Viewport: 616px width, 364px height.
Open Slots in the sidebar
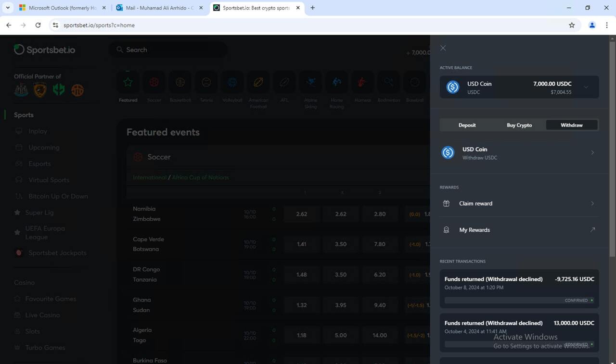tap(32, 331)
